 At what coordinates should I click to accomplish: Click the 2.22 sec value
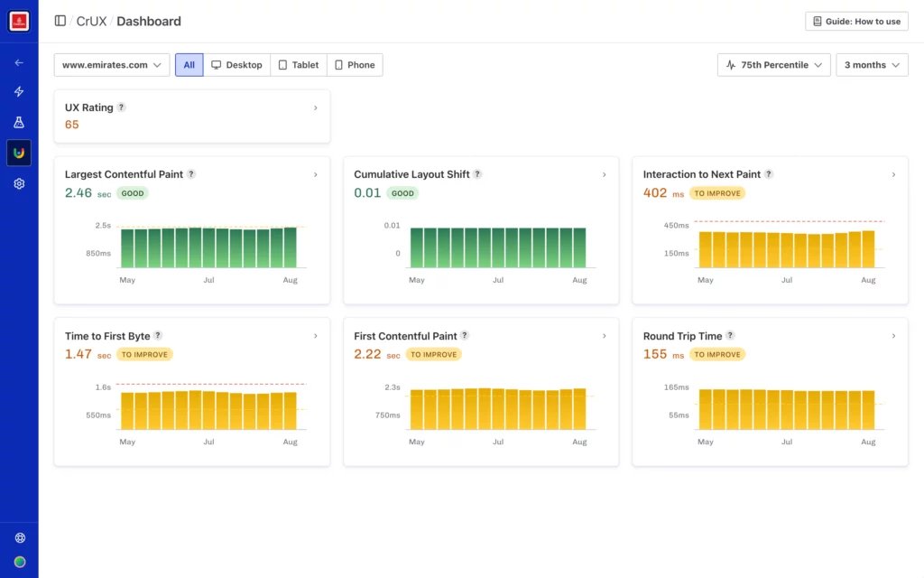point(377,354)
